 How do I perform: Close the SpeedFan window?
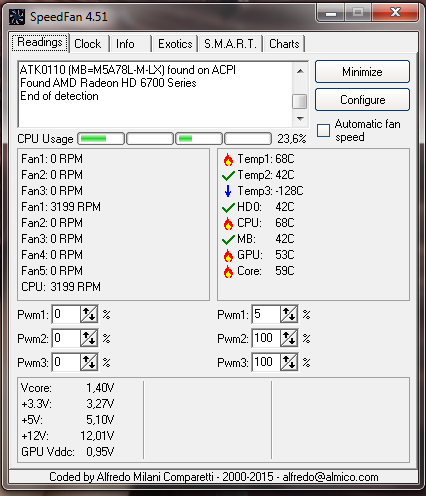395,13
